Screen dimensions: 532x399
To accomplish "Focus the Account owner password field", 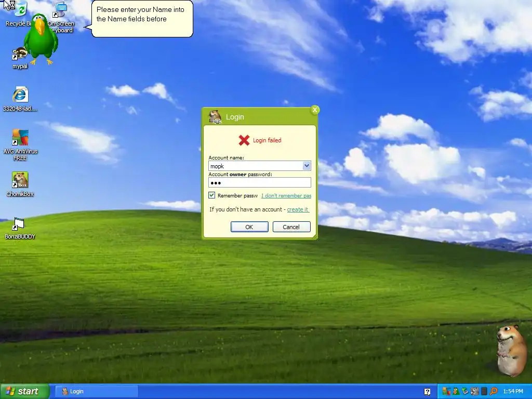I will coord(260,182).
